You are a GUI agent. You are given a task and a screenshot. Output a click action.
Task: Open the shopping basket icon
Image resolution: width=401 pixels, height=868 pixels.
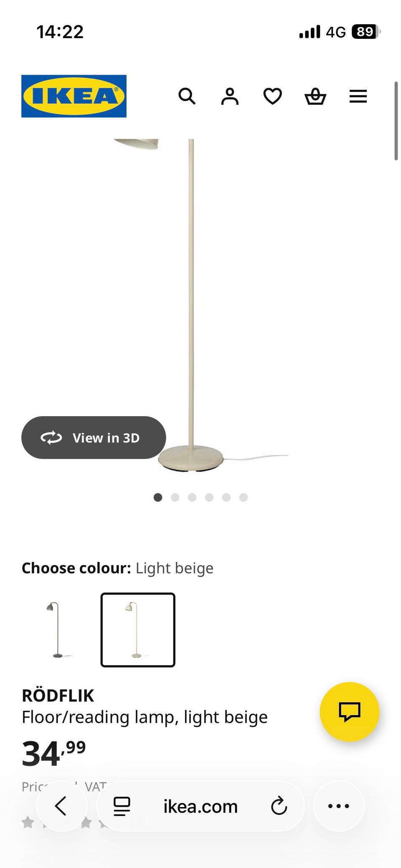315,96
